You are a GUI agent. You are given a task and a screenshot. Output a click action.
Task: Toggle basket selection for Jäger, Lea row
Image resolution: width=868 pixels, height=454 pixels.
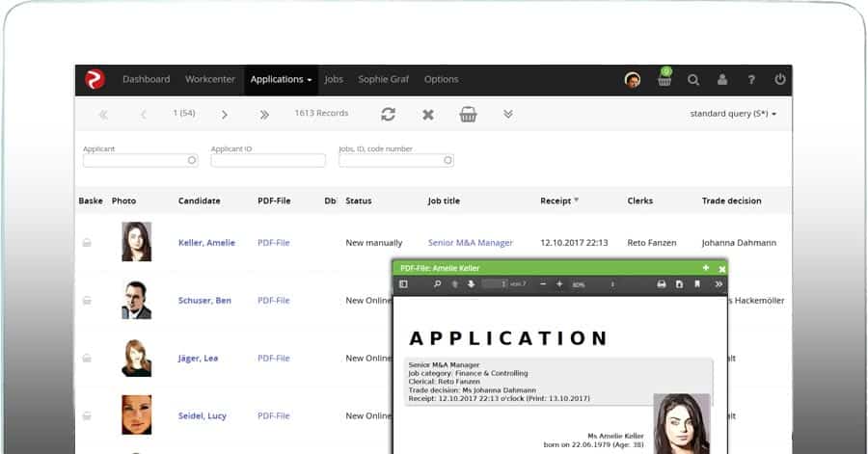pyautogui.click(x=87, y=358)
